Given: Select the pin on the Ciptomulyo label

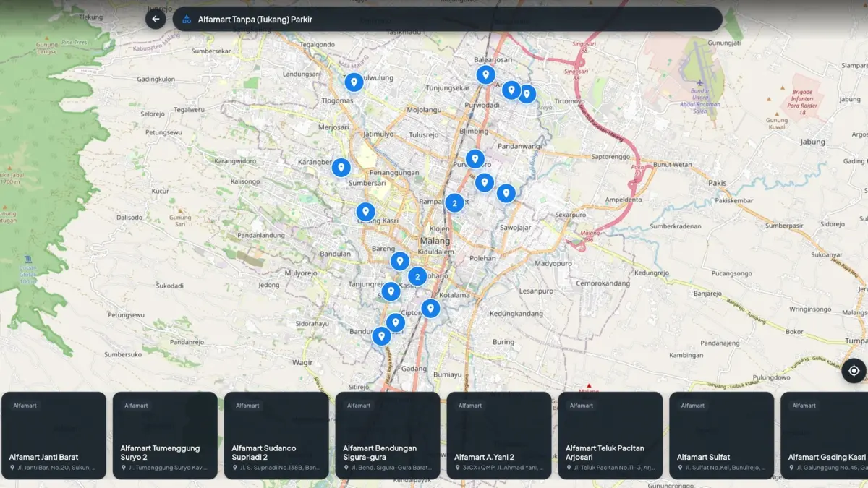Looking at the screenshot, I should pos(430,309).
